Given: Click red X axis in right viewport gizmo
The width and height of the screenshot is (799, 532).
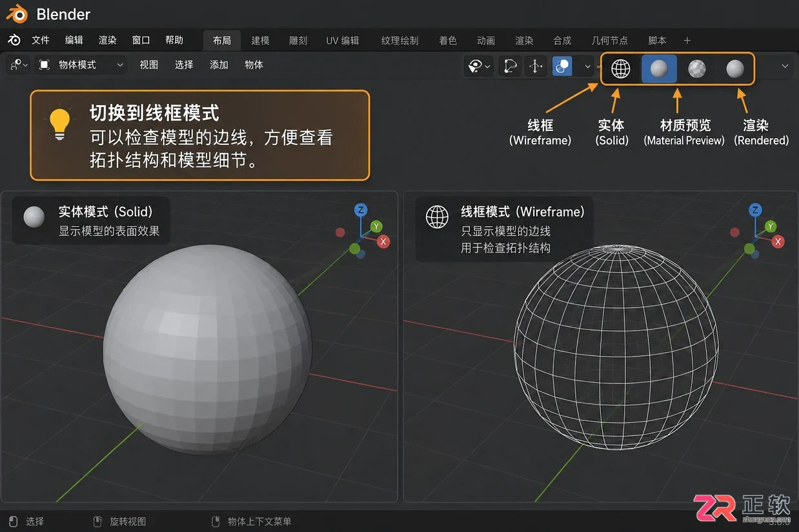Looking at the screenshot, I should pyautogui.click(x=778, y=242).
